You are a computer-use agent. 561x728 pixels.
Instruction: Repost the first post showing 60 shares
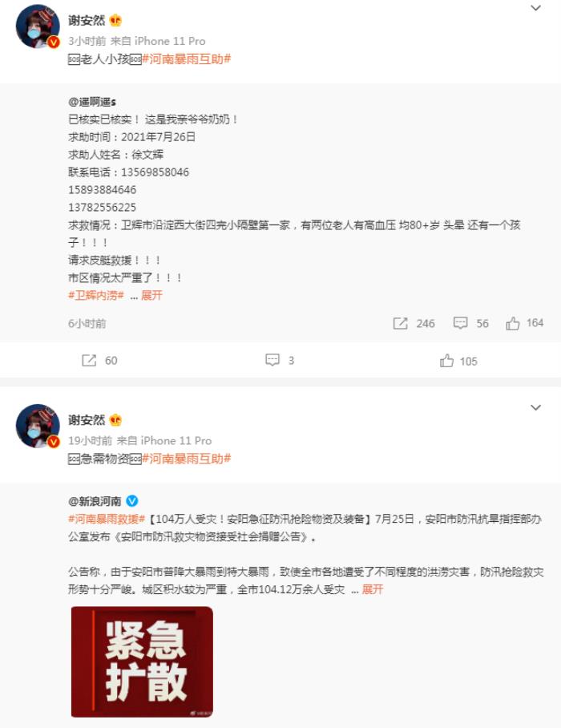click(x=99, y=361)
